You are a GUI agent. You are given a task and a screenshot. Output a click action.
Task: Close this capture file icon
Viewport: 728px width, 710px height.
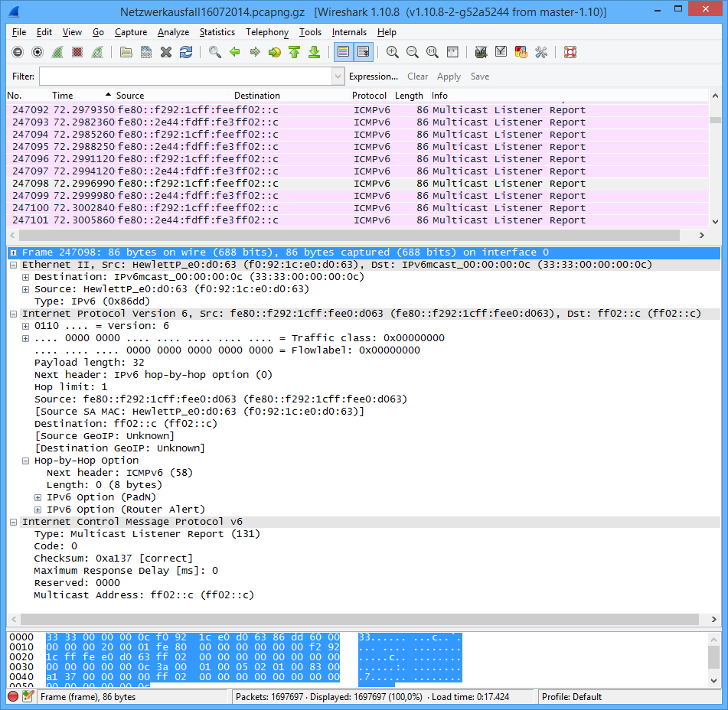166,52
